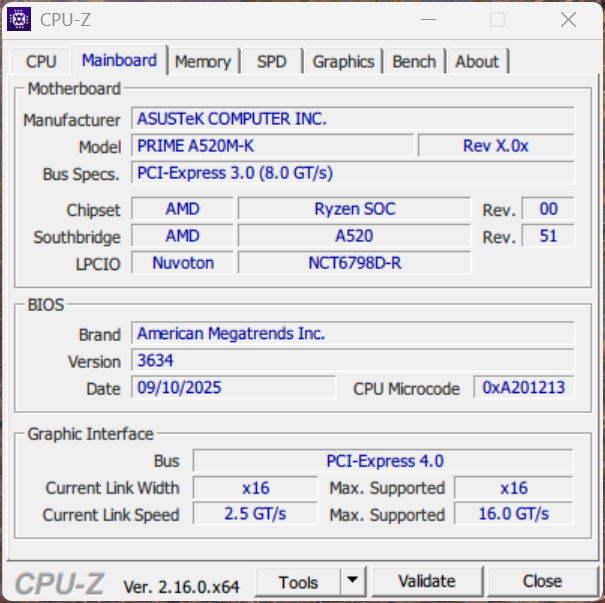Click the Current Link Speed value
The width and height of the screenshot is (605, 603).
click(x=255, y=514)
